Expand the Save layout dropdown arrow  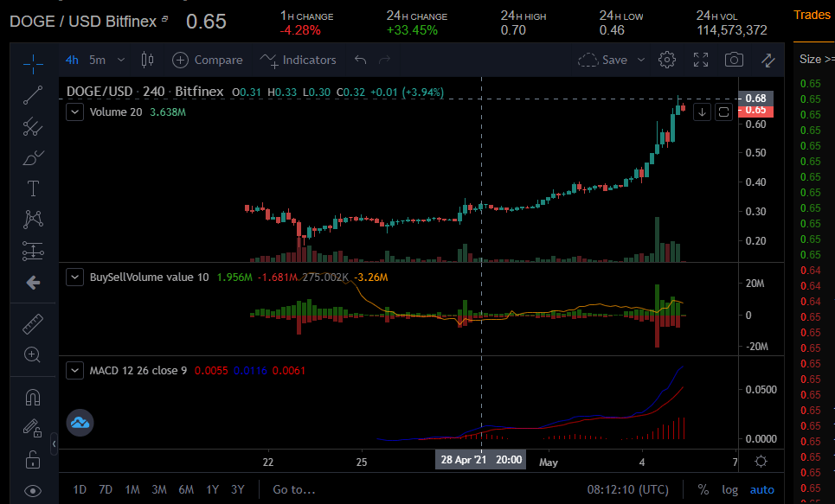(x=641, y=60)
